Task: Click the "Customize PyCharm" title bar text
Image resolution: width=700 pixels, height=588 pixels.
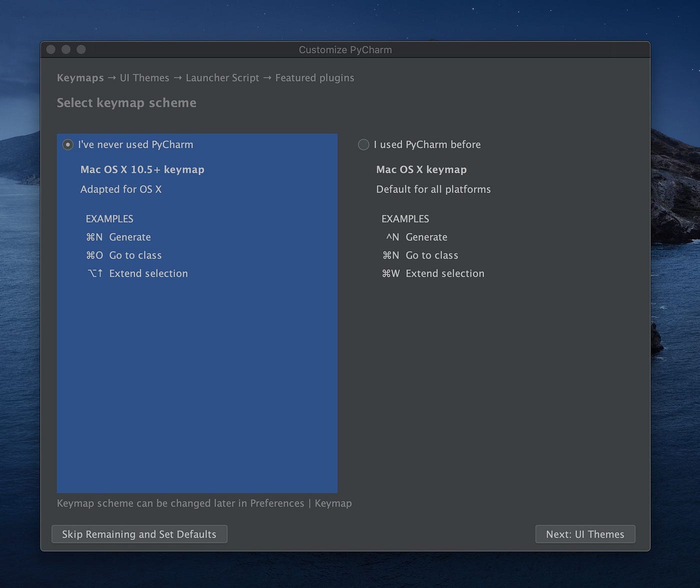Action: (345, 49)
